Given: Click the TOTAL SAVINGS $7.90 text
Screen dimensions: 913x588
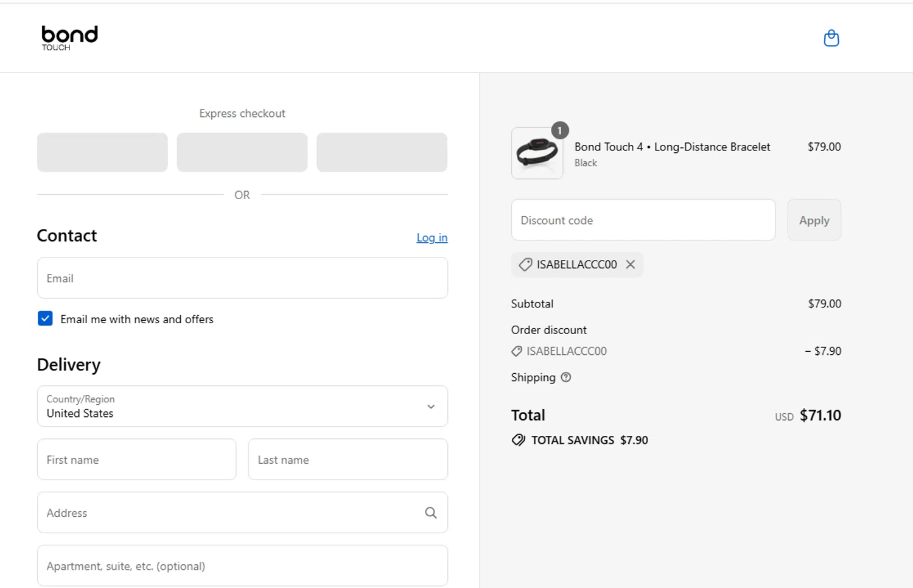Looking at the screenshot, I should 589,440.
